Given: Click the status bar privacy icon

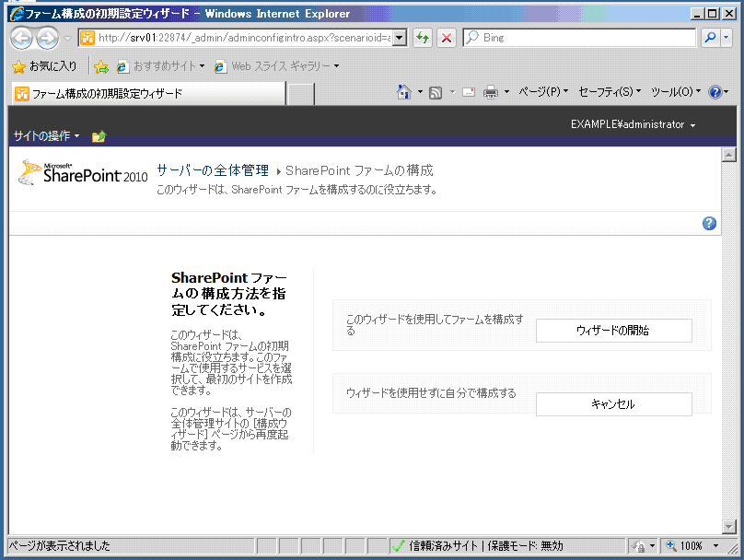Looking at the screenshot, I should [x=638, y=546].
